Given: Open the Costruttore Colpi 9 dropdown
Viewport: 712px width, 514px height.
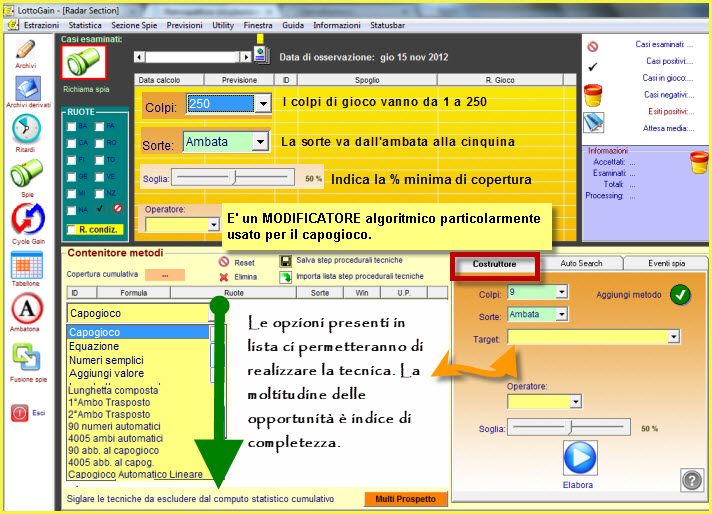Looking at the screenshot, I should [x=562, y=292].
